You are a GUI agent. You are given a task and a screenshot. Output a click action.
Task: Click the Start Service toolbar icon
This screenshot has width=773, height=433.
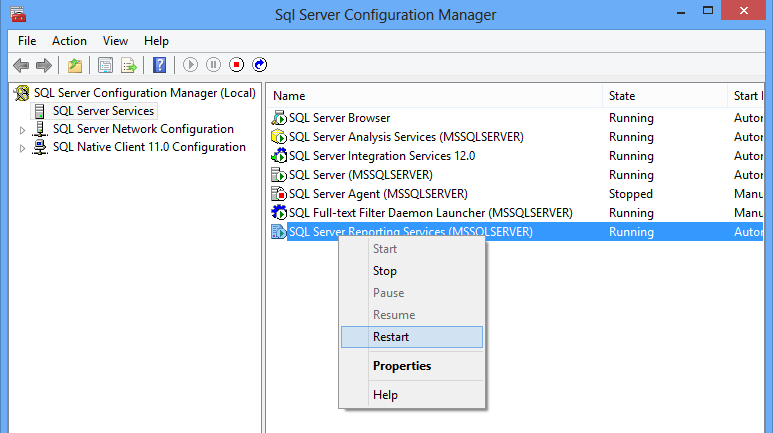(x=190, y=65)
